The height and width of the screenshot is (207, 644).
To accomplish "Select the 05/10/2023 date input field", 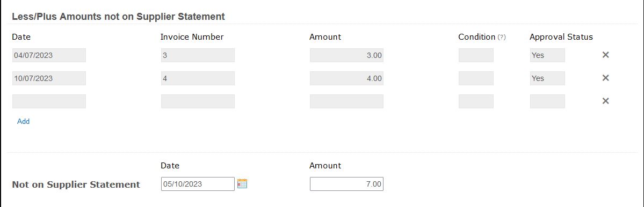I will click(198, 184).
